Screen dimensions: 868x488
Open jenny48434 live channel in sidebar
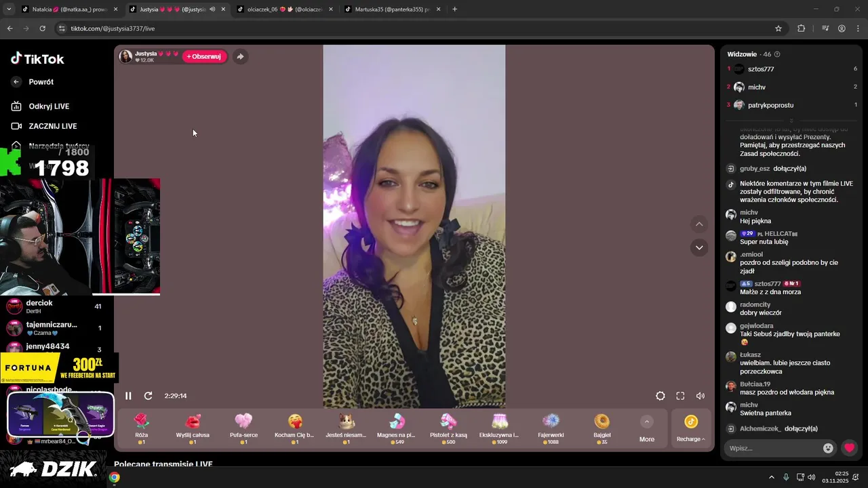pyautogui.click(x=54, y=347)
